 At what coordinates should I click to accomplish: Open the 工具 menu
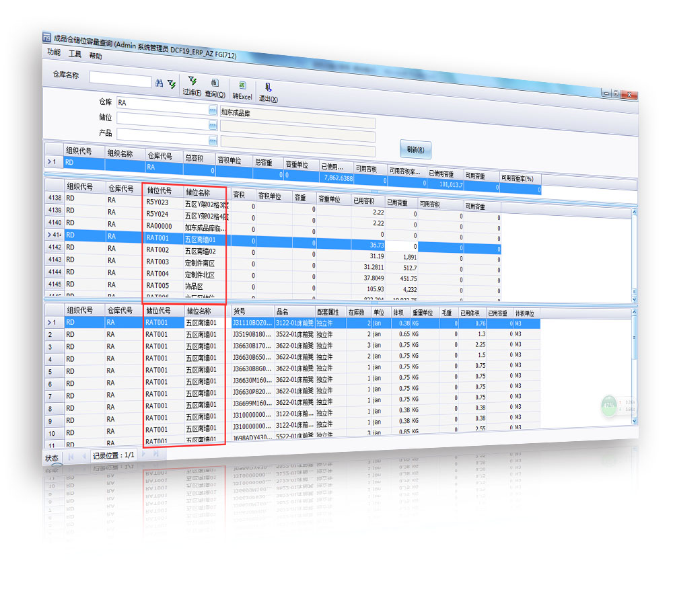pos(75,54)
